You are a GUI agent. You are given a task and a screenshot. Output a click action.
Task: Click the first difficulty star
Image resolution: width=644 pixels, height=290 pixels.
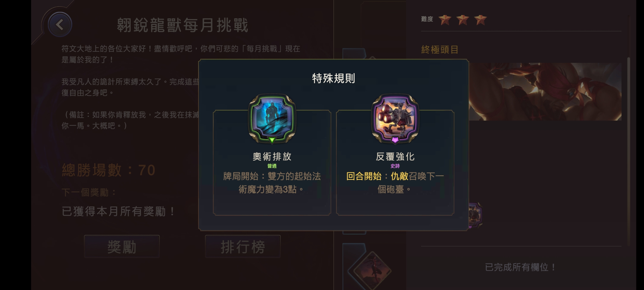(445, 20)
